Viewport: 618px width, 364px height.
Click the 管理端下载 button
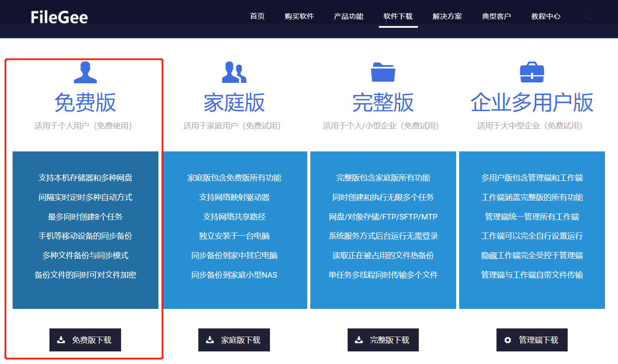532,340
